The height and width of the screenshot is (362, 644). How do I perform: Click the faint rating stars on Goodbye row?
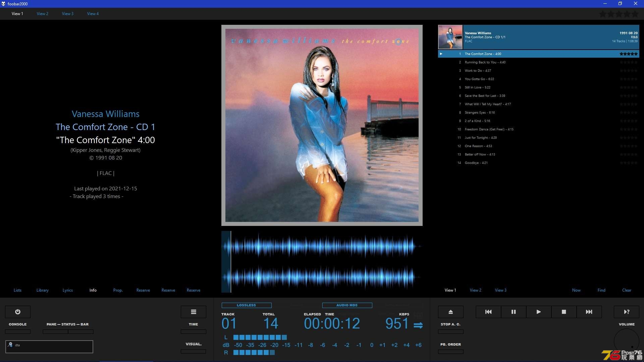[x=629, y=163]
